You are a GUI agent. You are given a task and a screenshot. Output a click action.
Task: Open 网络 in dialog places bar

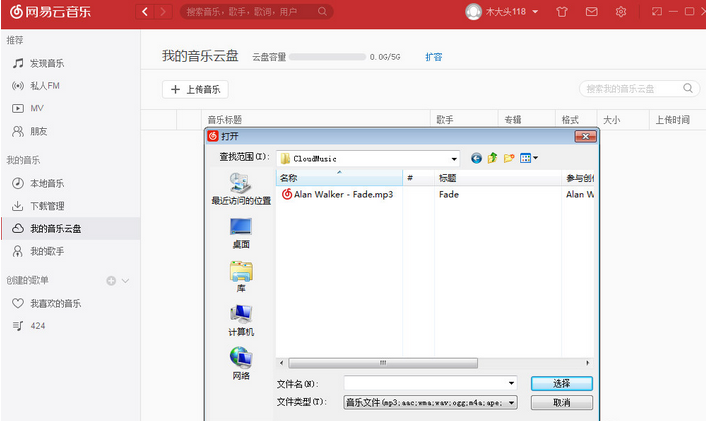[x=241, y=364]
